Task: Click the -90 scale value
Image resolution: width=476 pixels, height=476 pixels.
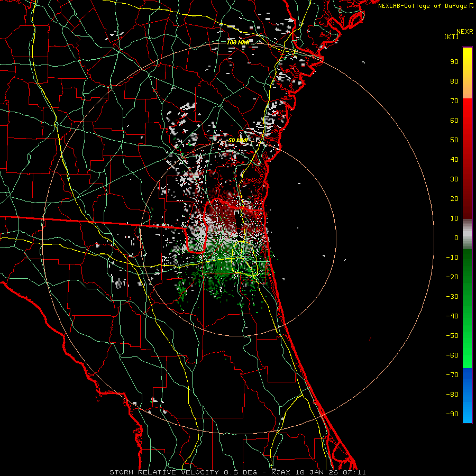Action: (x=452, y=414)
